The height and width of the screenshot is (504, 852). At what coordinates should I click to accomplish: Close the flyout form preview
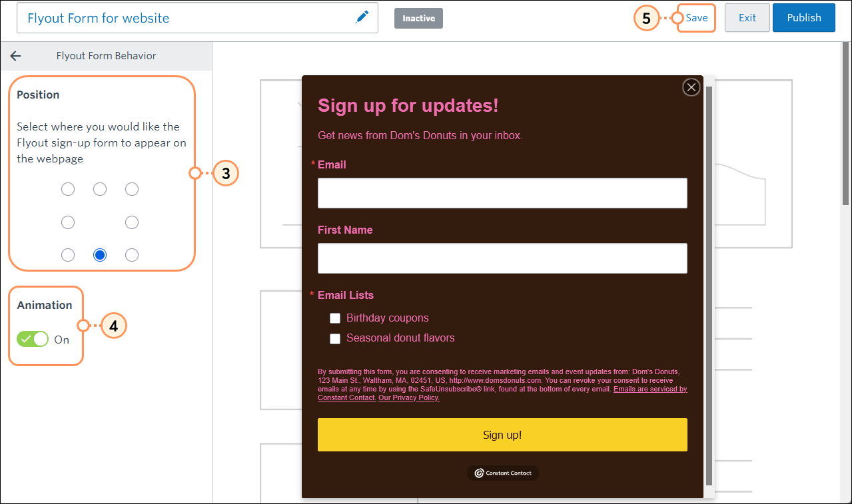tap(691, 87)
